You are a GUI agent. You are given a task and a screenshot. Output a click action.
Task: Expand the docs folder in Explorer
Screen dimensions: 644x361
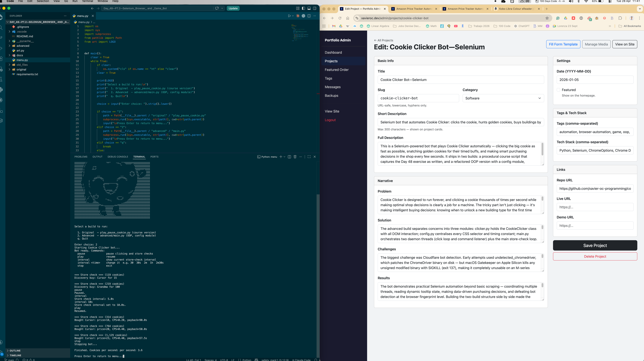[x=9, y=55]
